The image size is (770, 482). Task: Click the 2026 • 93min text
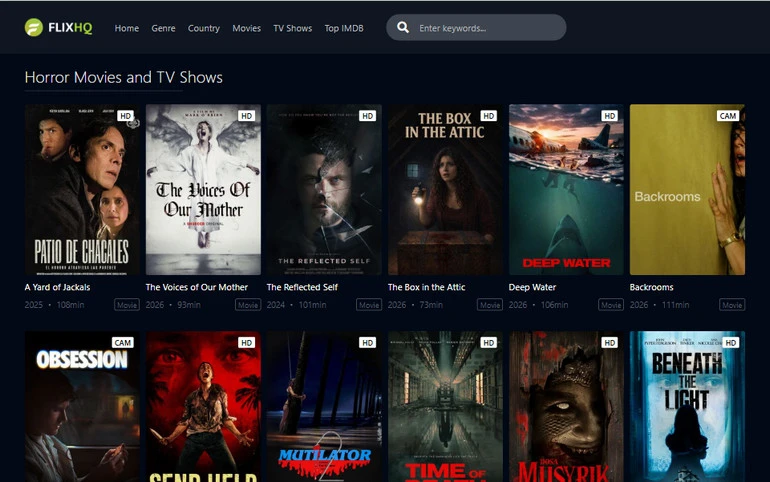(x=173, y=305)
